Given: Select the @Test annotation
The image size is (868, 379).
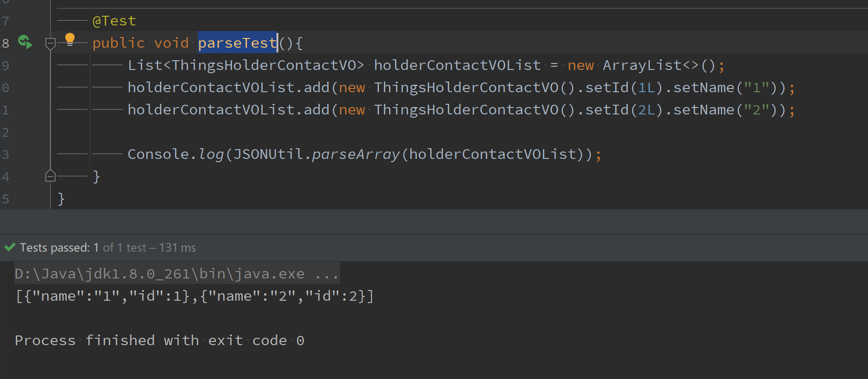Looking at the screenshot, I should (114, 20).
